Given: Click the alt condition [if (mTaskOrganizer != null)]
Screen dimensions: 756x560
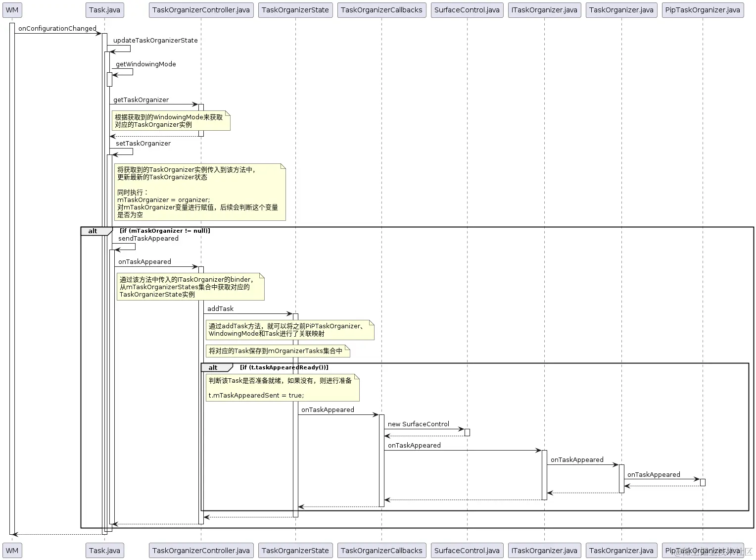Looking at the screenshot, I should tap(165, 231).
